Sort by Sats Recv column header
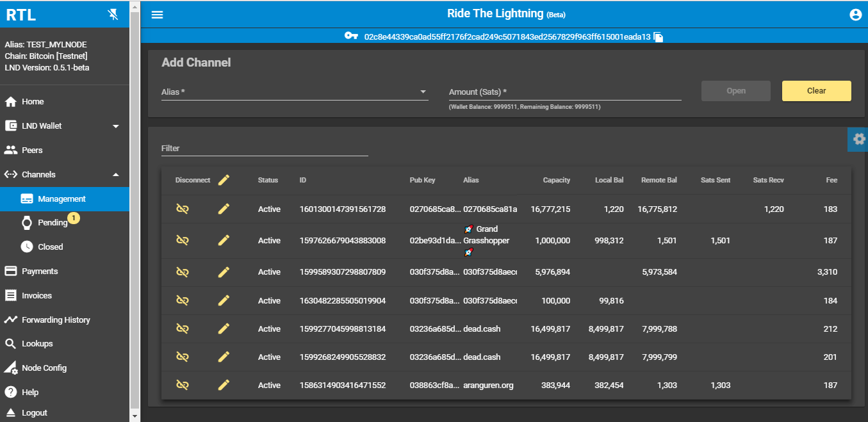868x422 pixels. coord(768,180)
